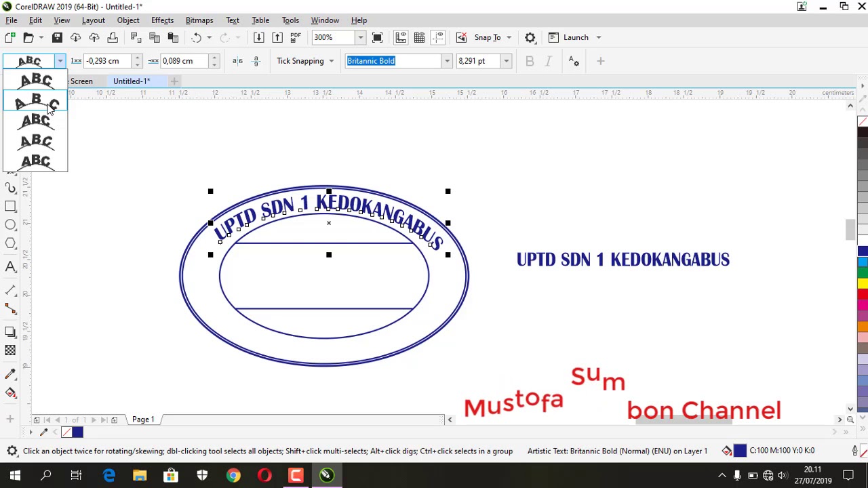
Task: Click the Copy icon in the toolbar
Action: tap(155, 37)
